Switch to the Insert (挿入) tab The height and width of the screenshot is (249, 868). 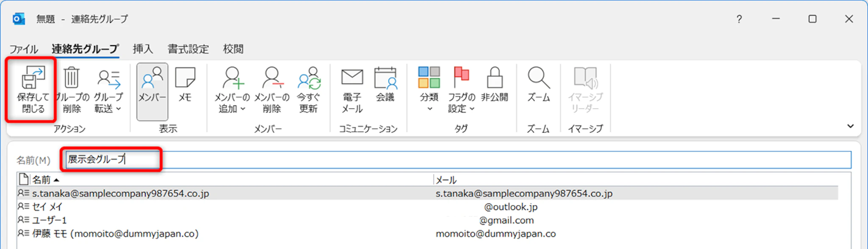tap(142, 49)
